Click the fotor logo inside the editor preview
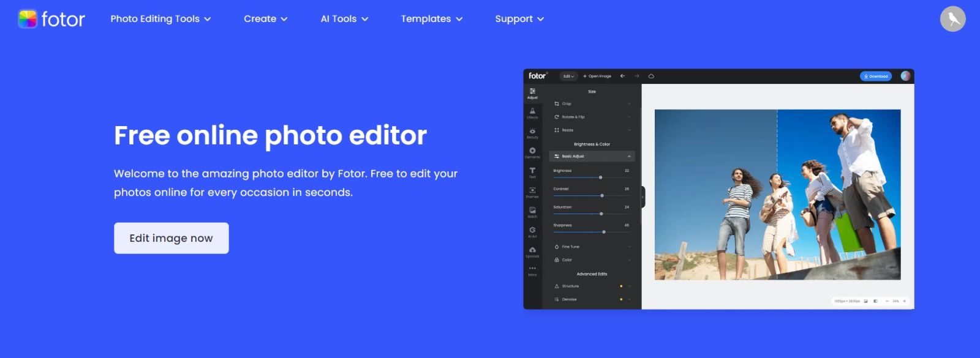980x358 pixels. pyautogui.click(x=538, y=76)
